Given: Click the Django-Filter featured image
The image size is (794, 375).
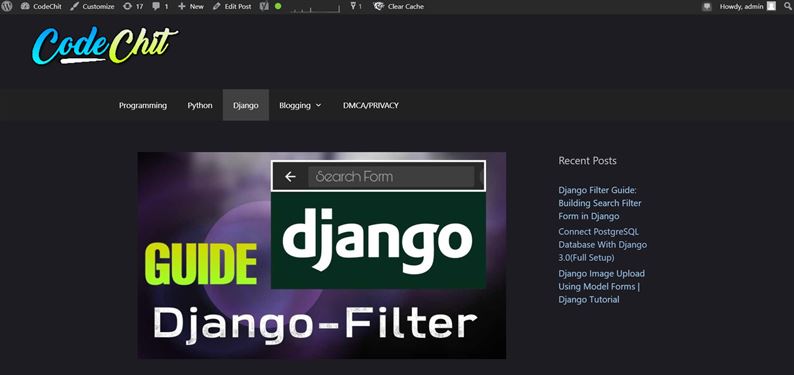Looking at the screenshot, I should pos(322,255).
